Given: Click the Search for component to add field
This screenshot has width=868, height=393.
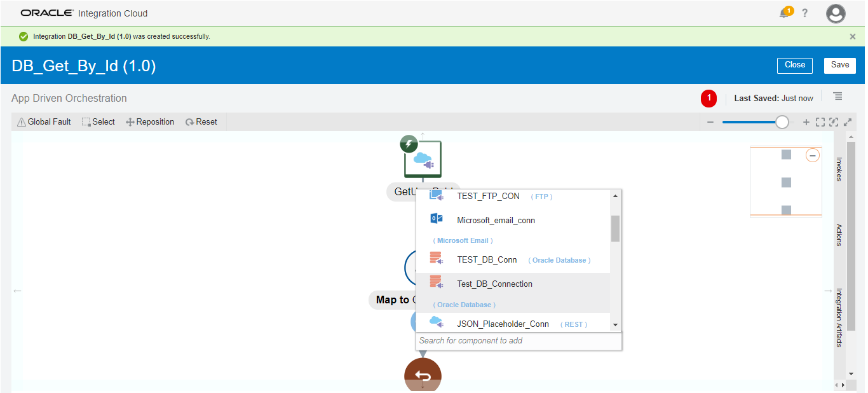Looking at the screenshot, I should click(x=519, y=341).
